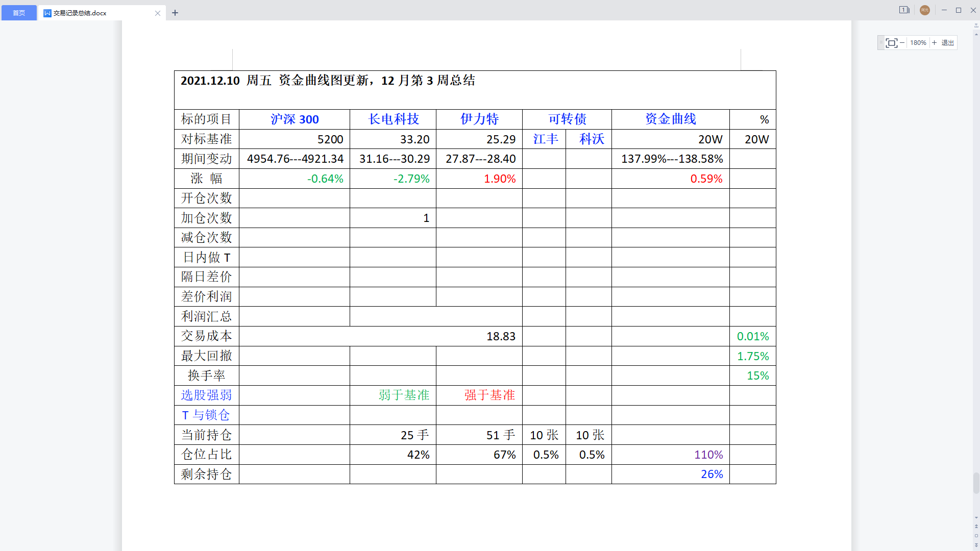Click the 15% turnover cell
Image resolution: width=980 pixels, height=551 pixels.
pos(753,375)
